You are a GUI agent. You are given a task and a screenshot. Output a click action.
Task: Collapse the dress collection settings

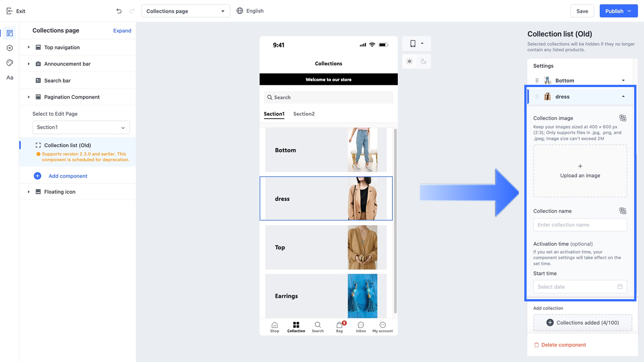623,97
